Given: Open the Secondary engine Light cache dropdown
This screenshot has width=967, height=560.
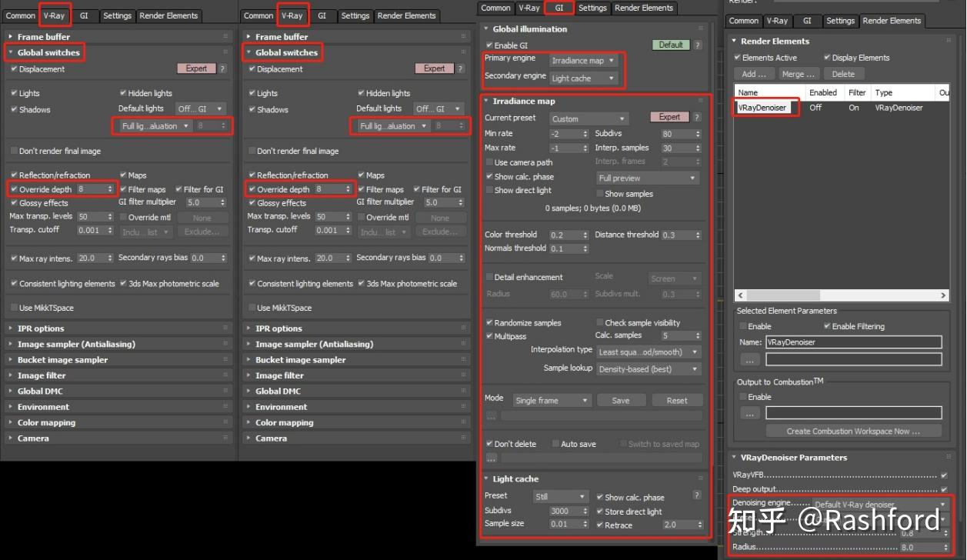Looking at the screenshot, I should pos(584,78).
